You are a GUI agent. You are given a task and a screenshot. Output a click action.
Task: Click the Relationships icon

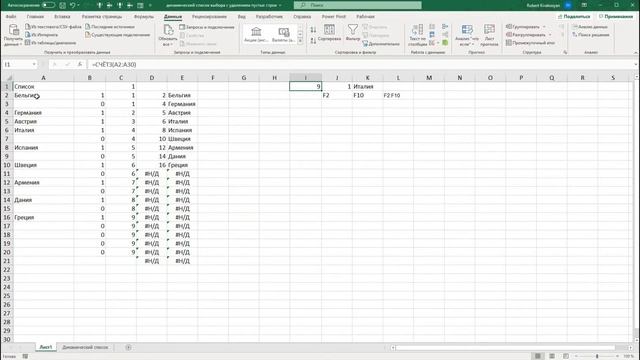click(x=445, y=35)
